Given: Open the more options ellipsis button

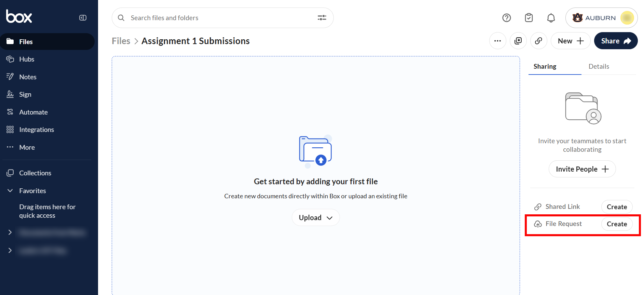Looking at the screenshot, I should point(497,41).
